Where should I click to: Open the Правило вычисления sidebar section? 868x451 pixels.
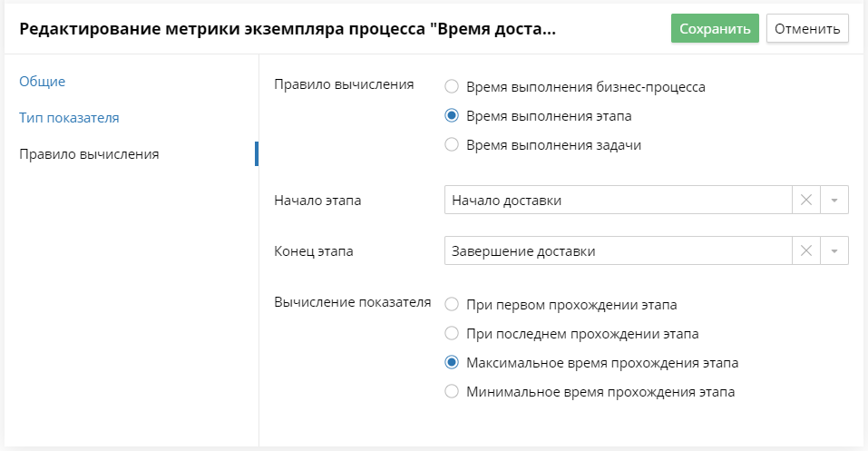pos(89,154)
